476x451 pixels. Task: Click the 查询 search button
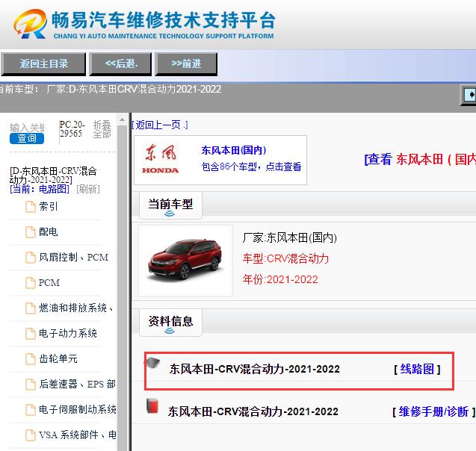[27, 139]
